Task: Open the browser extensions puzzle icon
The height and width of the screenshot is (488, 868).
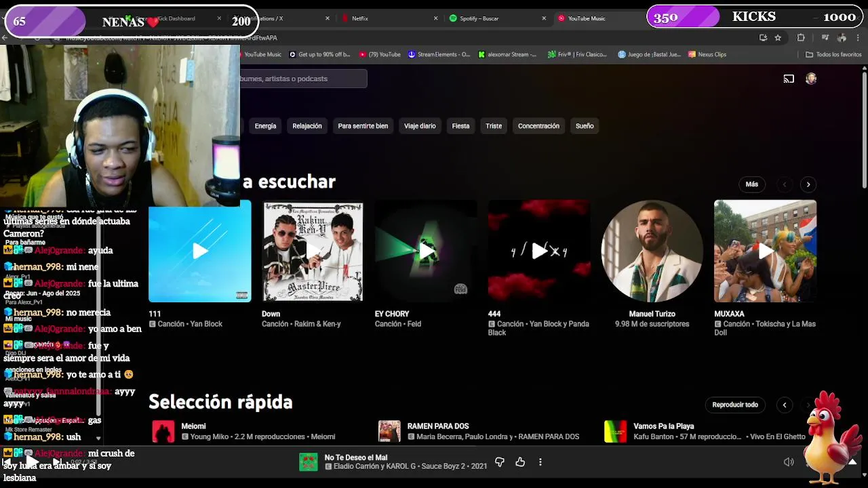Action: click(801, 38)
